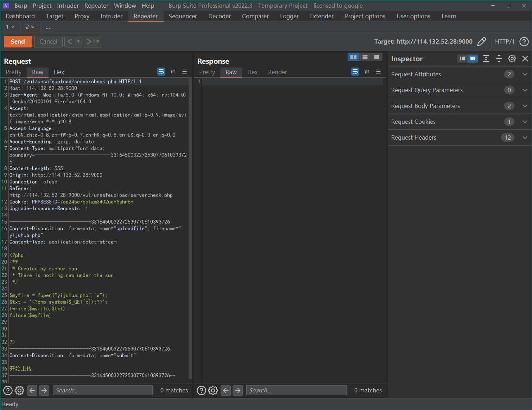532x410 pixels.
Task: Switch Response view to Hex tab
Action: click(253, 72)
